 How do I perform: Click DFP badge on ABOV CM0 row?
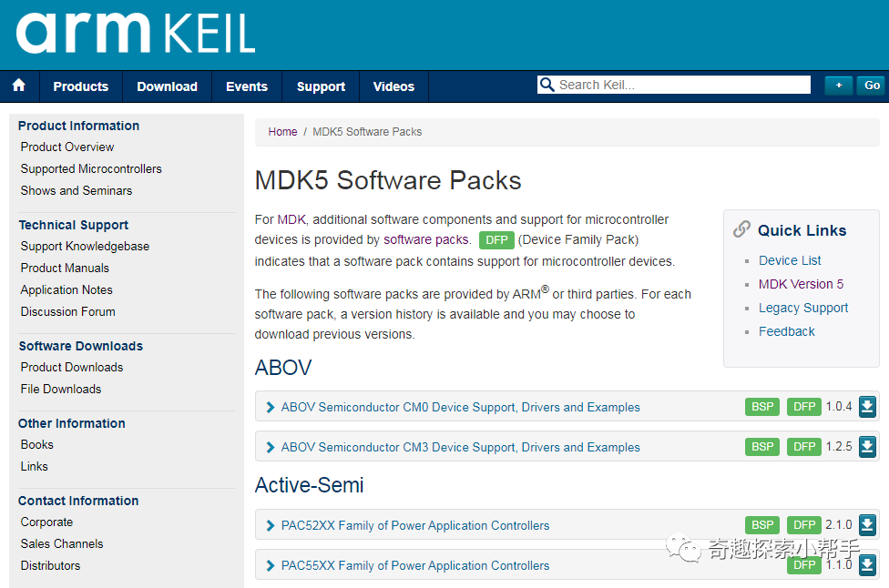804,407
